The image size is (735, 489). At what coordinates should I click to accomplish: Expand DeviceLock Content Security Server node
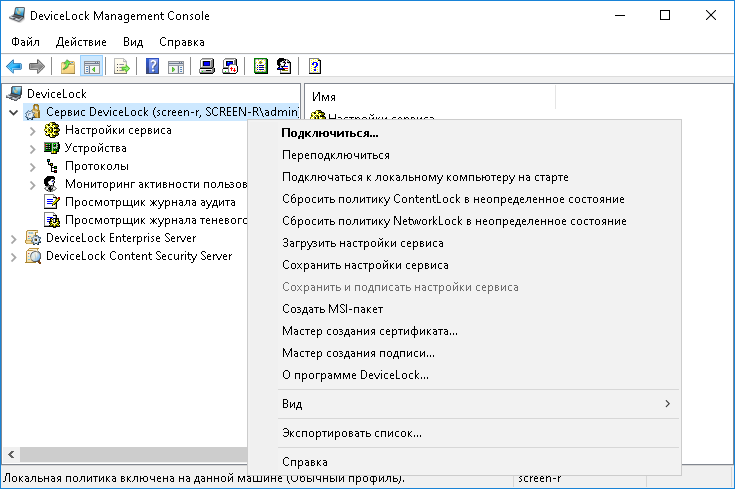click(x=14, y=257)
